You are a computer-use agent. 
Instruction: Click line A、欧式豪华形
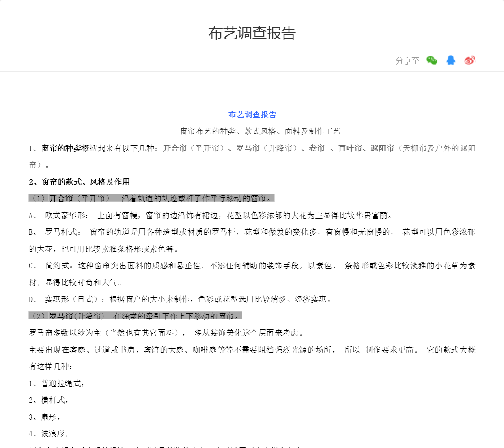[x=211, y=215]
